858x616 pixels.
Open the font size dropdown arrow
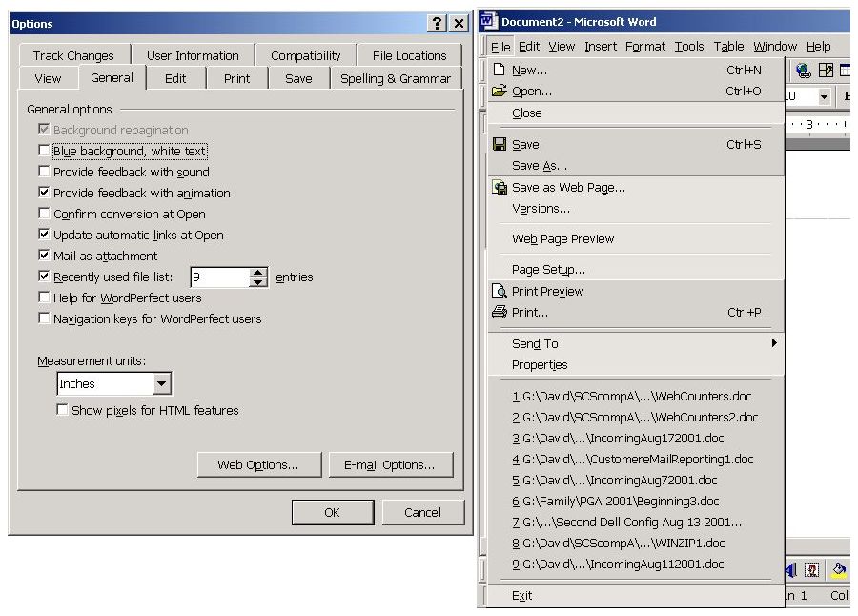[x=823, y=97]
